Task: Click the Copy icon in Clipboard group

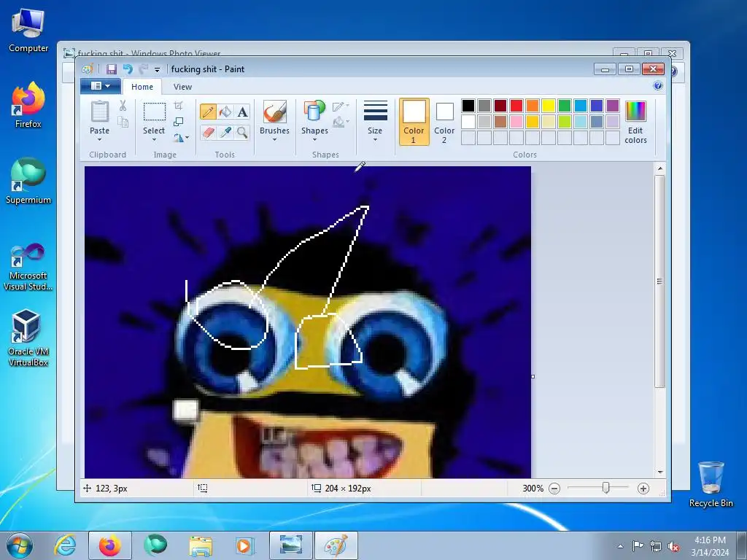Action: pos(123,122)
